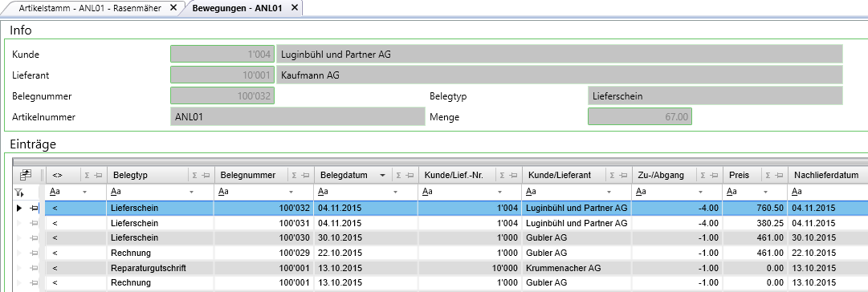Sort by the Belegnummer column header
The height and width of the screenshot is (292, 868).
(x=248, y=176)
